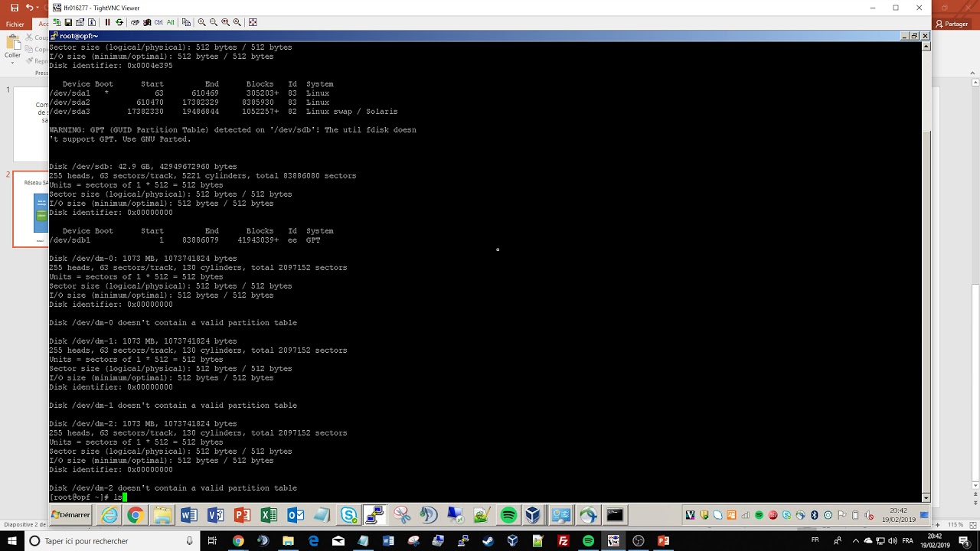The image size is (980, 551).
Task: Click the OneDrive cloud icon in host tray
Action: (x=868, y=540)
